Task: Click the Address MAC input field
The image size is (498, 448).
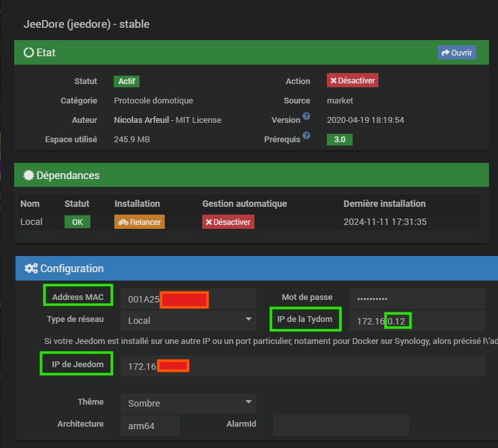Action: click(x=188, y=299)
